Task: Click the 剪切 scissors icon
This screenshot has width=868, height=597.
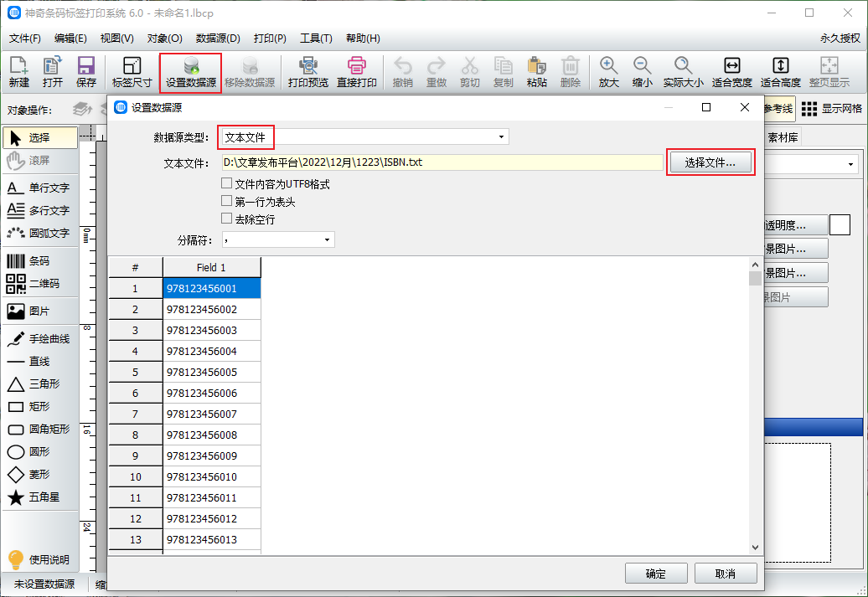Action: (x=469, y=72)
